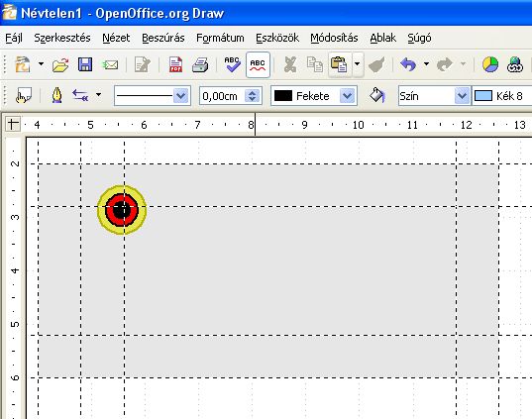Expand the line style dropdown
The image size is (532, 419).
click(x=181, y=96)
